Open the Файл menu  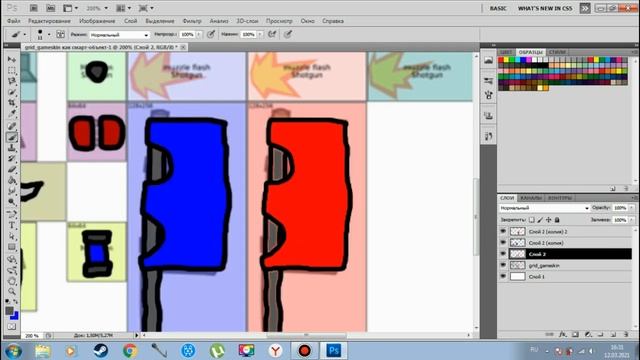(x=13, y=21)
